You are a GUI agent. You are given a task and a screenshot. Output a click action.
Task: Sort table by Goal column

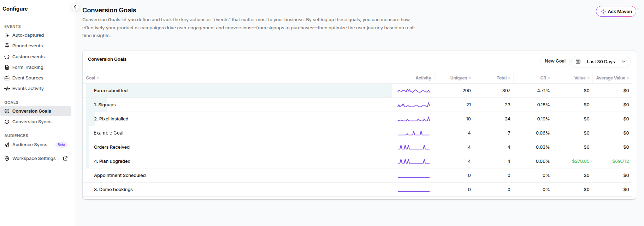click(x=93, y=78)
